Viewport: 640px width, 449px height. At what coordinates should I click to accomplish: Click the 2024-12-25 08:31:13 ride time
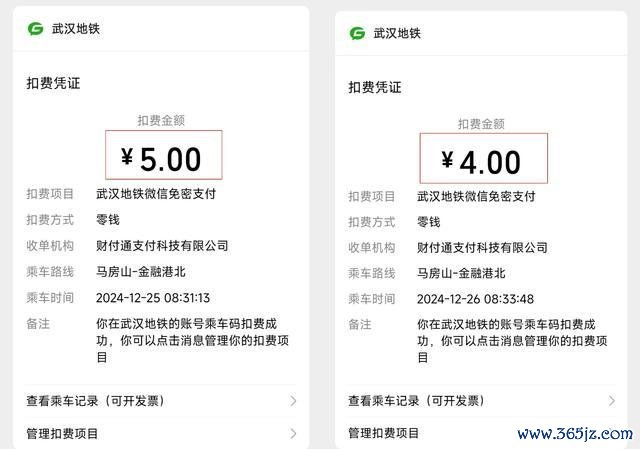(x=153, y=298)
